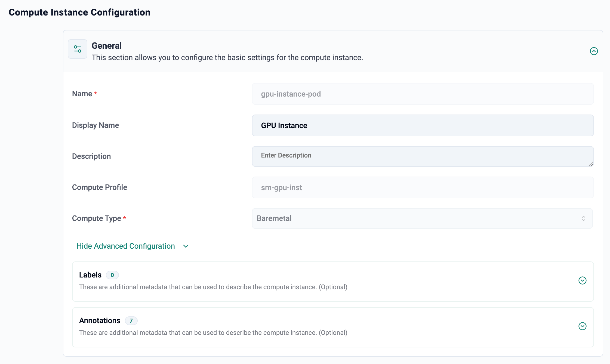Click the Enter Description text area
Viewport: 610px width, 364px height.
coord(423,156)
